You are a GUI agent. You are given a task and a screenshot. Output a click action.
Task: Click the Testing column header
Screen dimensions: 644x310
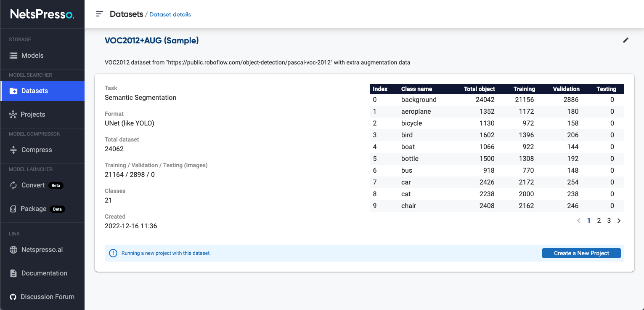point(606,89)
